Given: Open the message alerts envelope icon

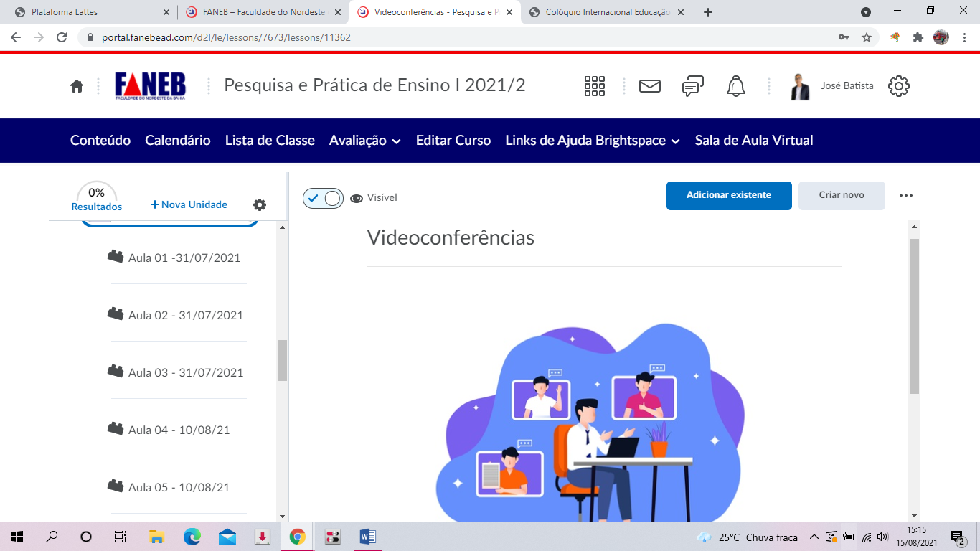Looking at the screenshot, I should 649,86.
